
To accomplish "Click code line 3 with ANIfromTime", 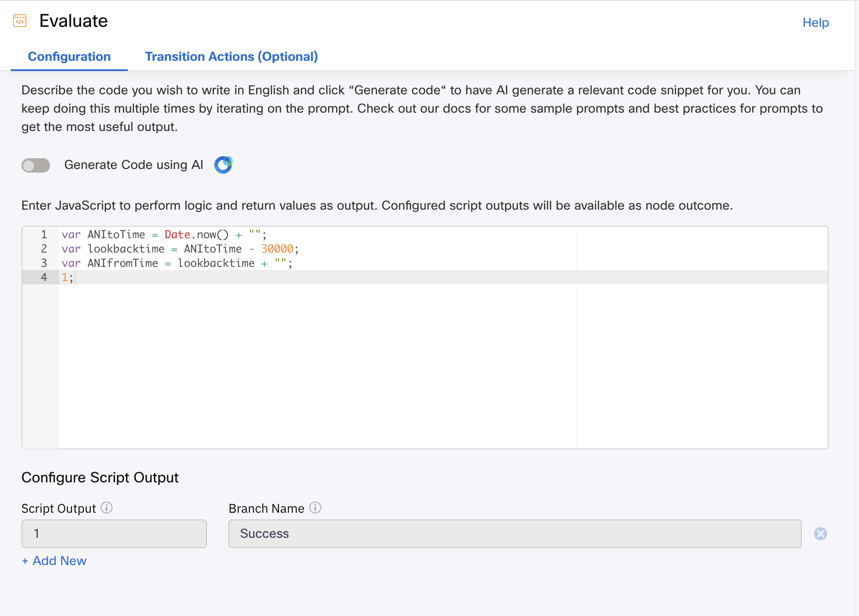I will pos(177,263).
